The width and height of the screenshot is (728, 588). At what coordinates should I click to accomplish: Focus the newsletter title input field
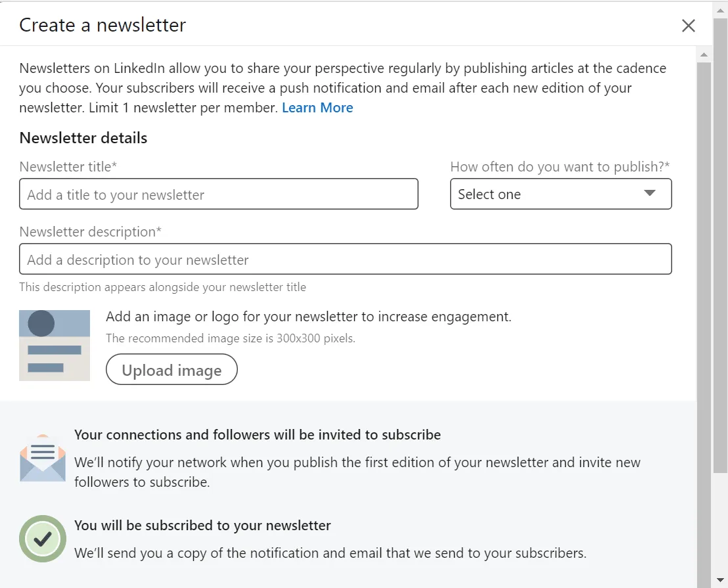pos(219,194)
